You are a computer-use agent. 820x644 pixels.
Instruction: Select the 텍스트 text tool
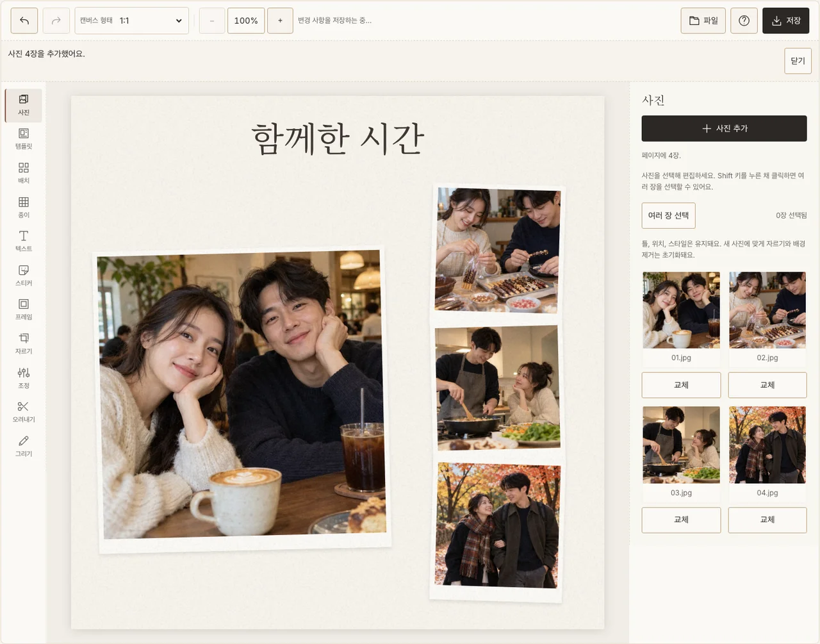point(24,242)
